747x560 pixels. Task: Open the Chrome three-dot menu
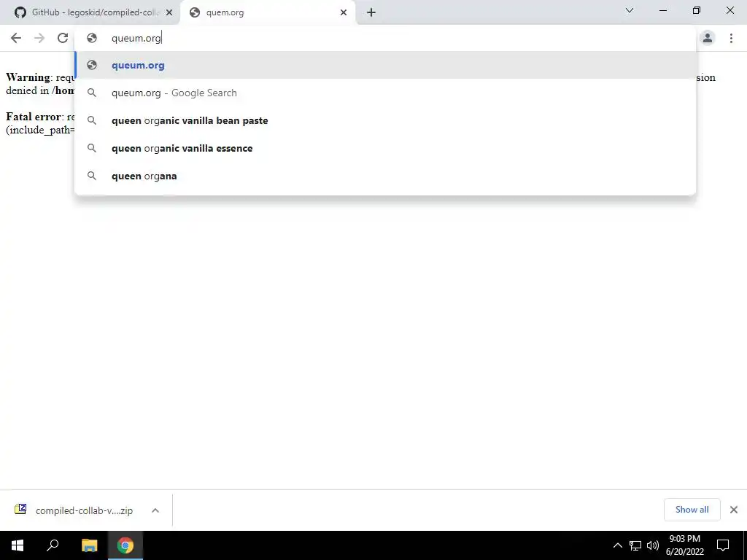tap(731, 38)
